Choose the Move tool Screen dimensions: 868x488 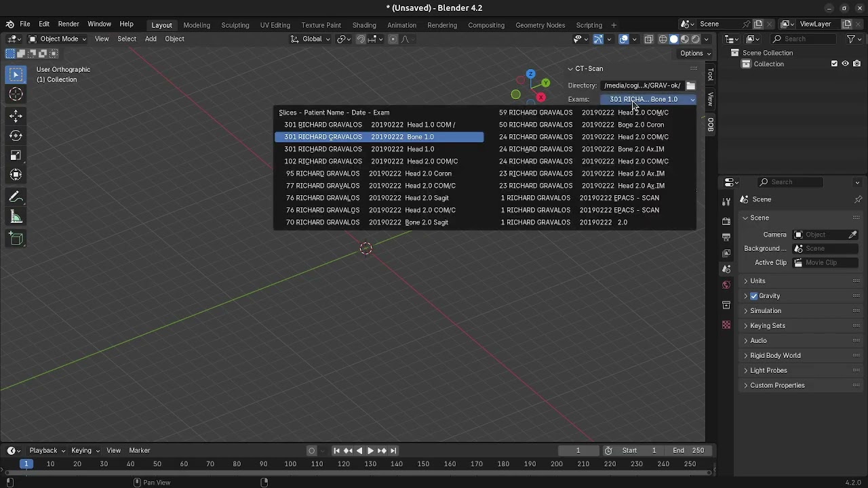click(x=16, y=116)
